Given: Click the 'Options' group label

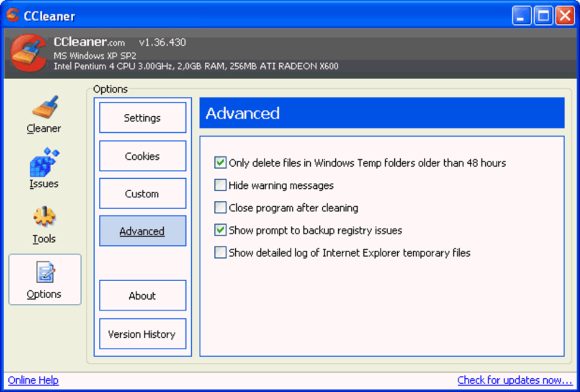Looking at the screenshot, I should 110,89.
